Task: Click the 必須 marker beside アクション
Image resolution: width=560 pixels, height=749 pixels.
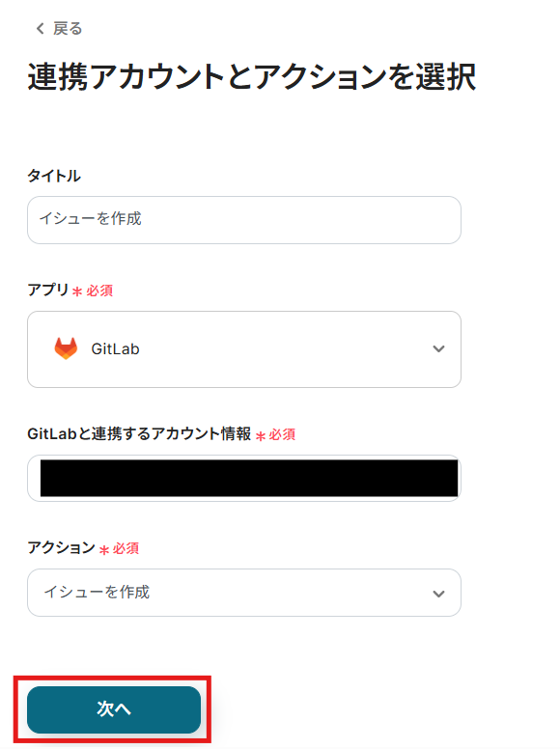Action: [126, 548]
